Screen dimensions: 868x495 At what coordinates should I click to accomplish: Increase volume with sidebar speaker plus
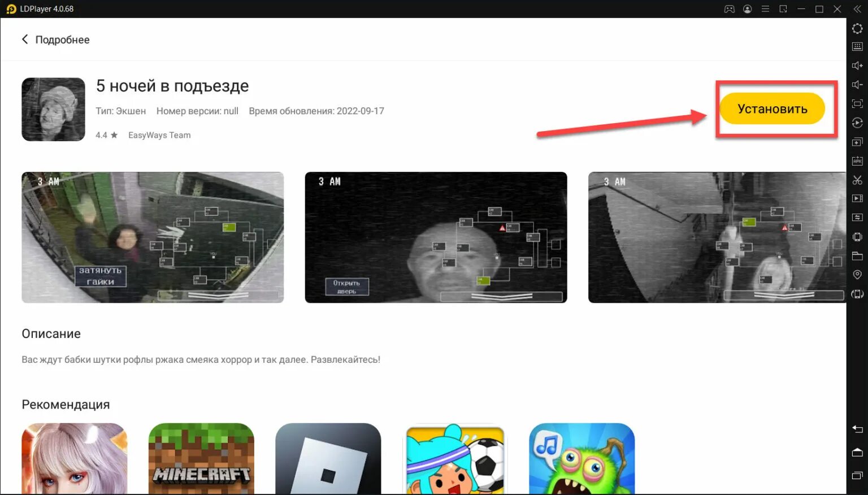(x=857, y=66)
